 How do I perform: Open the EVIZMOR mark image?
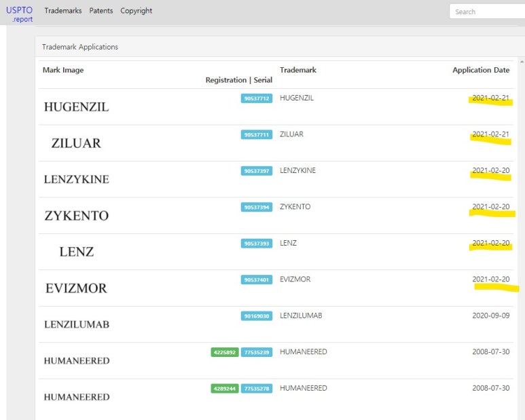point(76,288)
